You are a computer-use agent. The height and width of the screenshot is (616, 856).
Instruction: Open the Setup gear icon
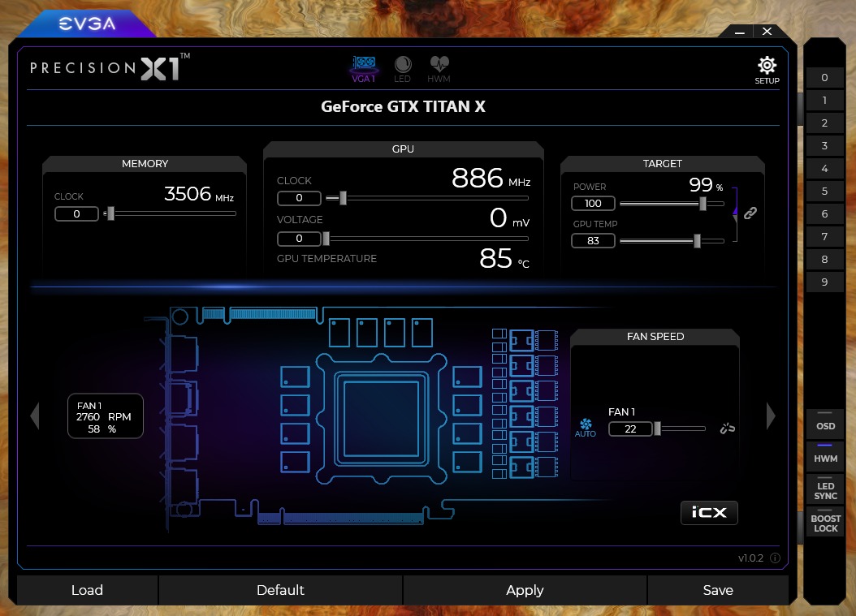(x=766, y=67)
